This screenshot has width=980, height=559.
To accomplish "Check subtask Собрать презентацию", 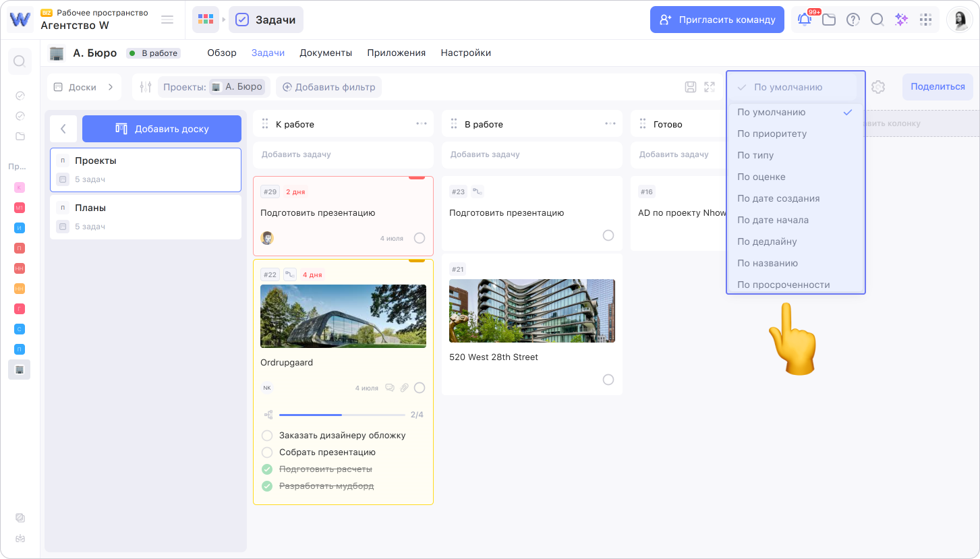I will pyautogui.click(x=267, y=452).
